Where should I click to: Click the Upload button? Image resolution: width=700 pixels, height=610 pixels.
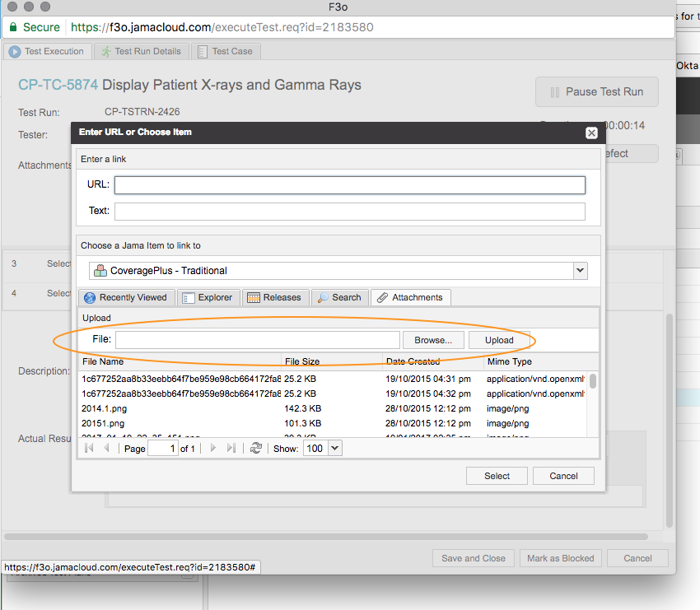click(499, 340)
